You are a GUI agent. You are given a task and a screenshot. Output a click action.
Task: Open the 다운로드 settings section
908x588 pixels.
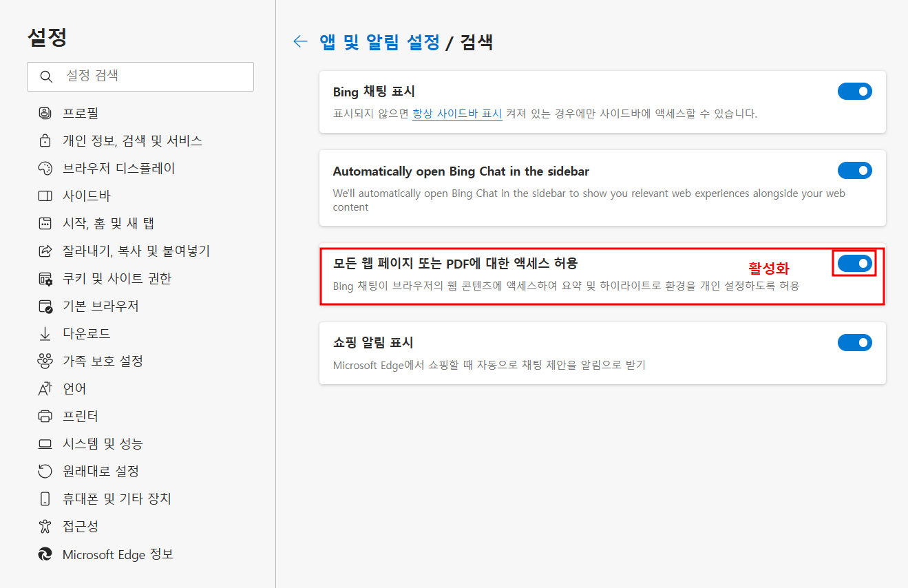[87, 333]
